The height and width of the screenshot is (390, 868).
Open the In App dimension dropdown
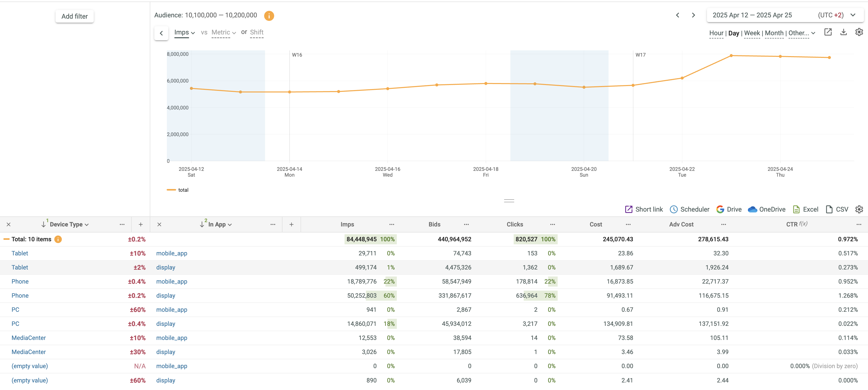coord(220,224)
